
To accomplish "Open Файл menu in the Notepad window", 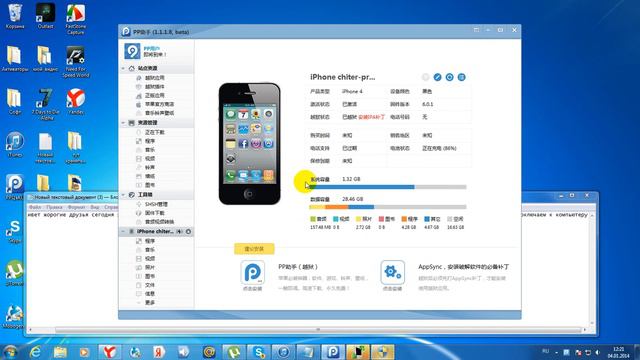I will (35, 207).
